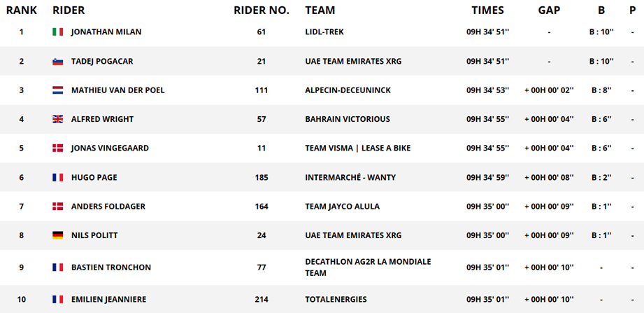The image size is (644, 313).
Task: Click the French flag beside Emilien Jeanniere
Action: [x=57, y=300]
